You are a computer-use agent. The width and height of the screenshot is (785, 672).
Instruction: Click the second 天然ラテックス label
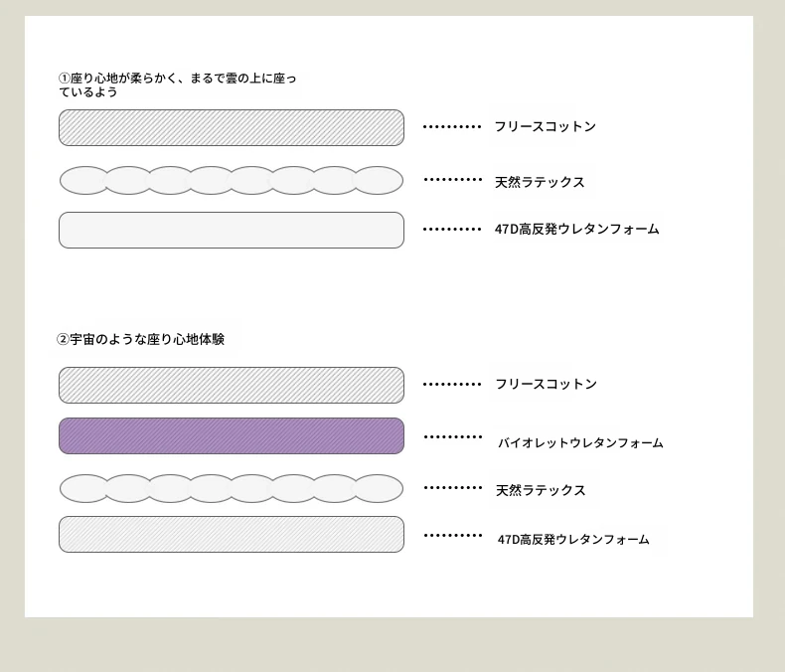tap(541, 490)
